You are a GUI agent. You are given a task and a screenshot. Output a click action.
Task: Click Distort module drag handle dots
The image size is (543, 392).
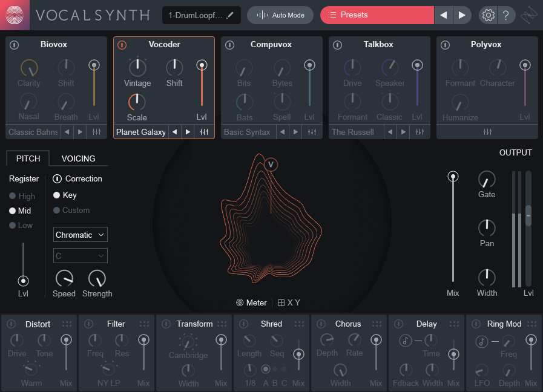click(67, 324)
